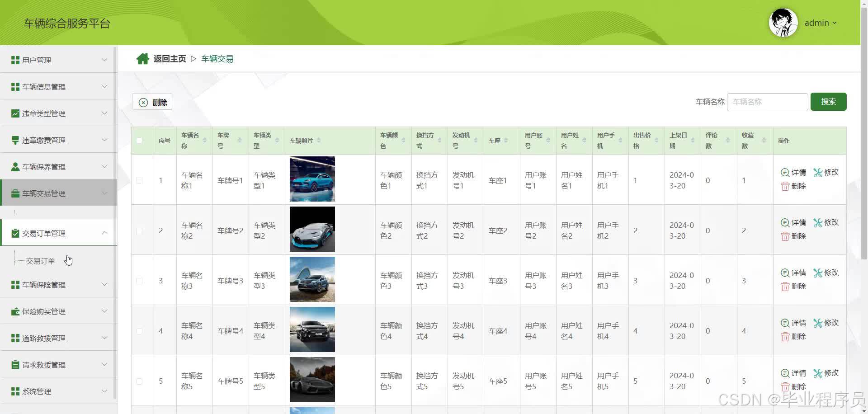The image size is (868, 414).
Task: Click the 修改 wrench icon in row 5
Action: [x=818, y=373]
